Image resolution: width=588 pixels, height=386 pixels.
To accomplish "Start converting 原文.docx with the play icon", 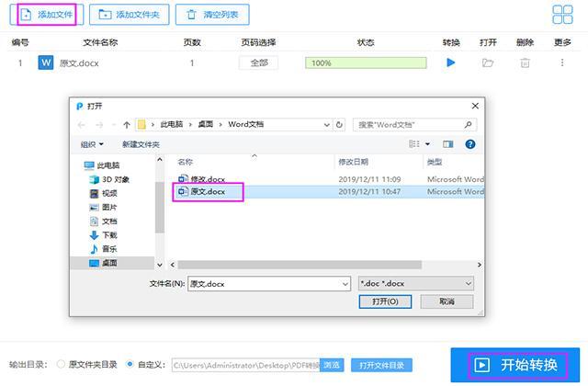I will click(451, 62).
